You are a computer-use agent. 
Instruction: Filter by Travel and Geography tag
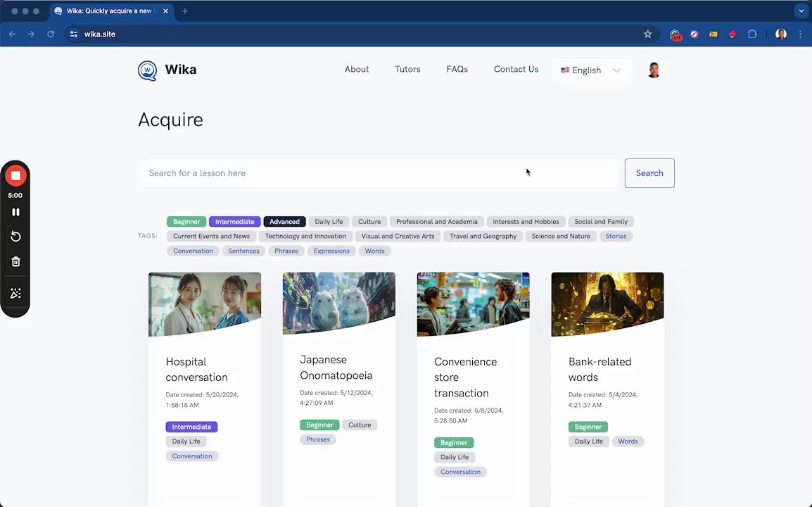pos(483,236)
